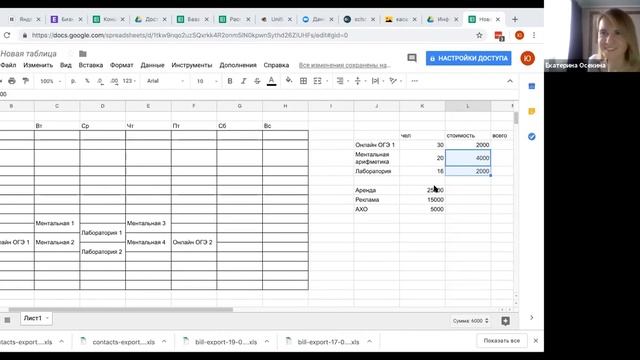Image resolution: width=640 pixels, height=360 pixels.
Task: Apply ruble currency format
Action: point(73,81)
